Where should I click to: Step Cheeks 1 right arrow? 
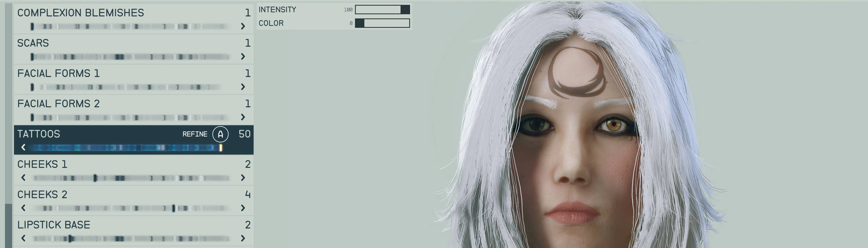tap(243, 177)
